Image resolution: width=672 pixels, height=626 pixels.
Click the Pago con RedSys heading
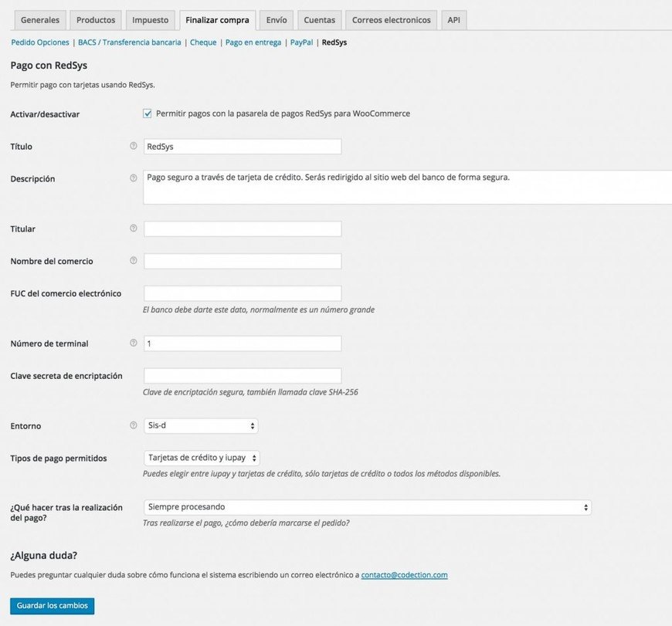49,66
